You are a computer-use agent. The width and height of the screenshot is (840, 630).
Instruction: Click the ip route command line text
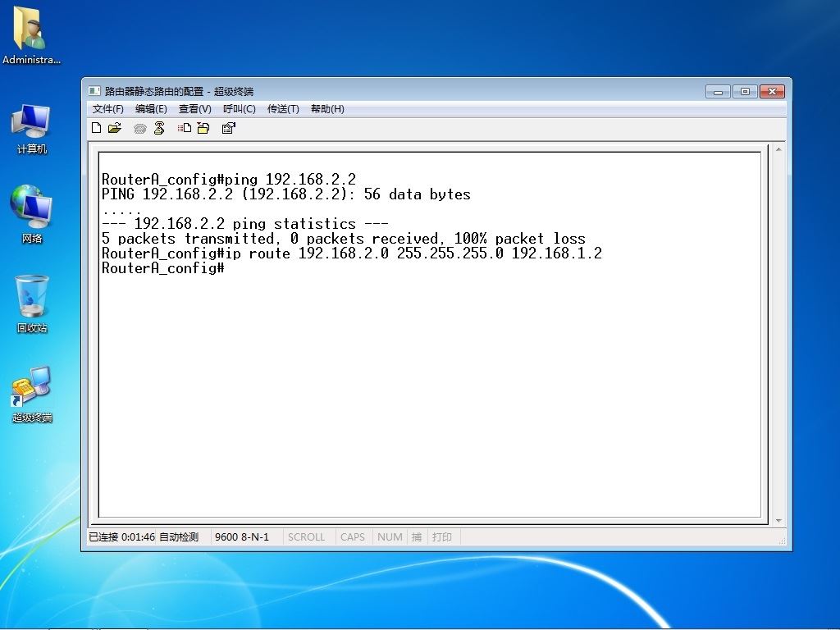[x=352, y=253]
